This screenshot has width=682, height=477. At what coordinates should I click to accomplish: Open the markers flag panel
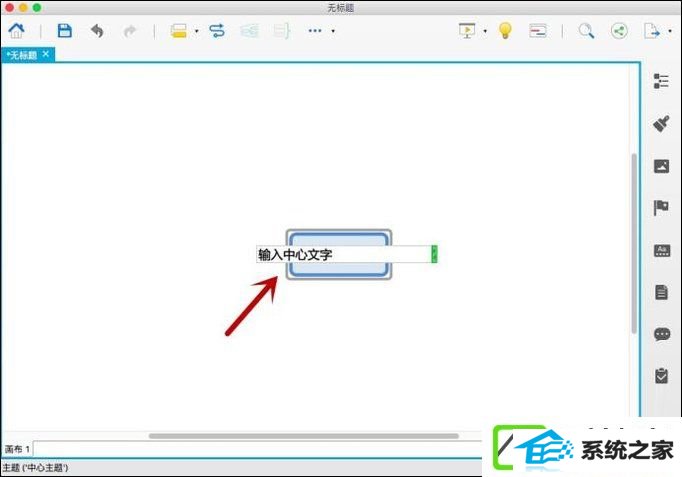click(x=661, y=208)
